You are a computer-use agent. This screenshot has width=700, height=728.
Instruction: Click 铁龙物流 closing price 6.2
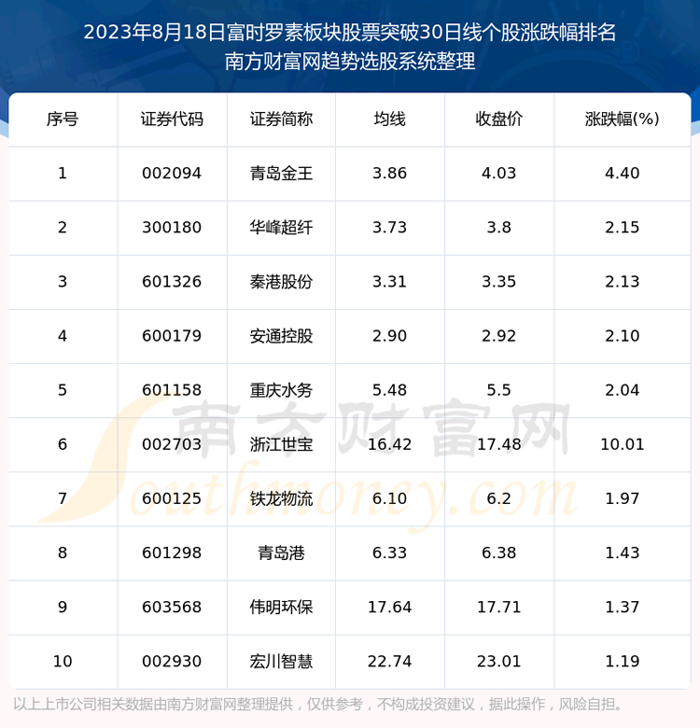[499, 499]
